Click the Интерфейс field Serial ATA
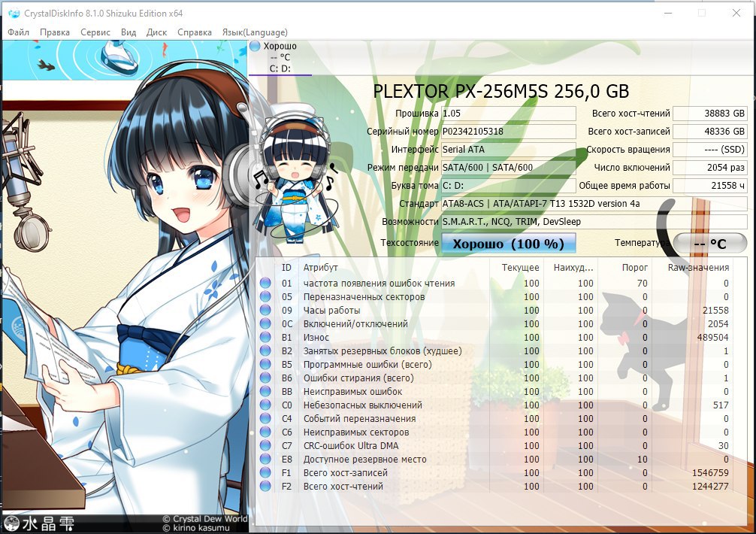Screen dimensions: 756x534 [x=508, y=150]
